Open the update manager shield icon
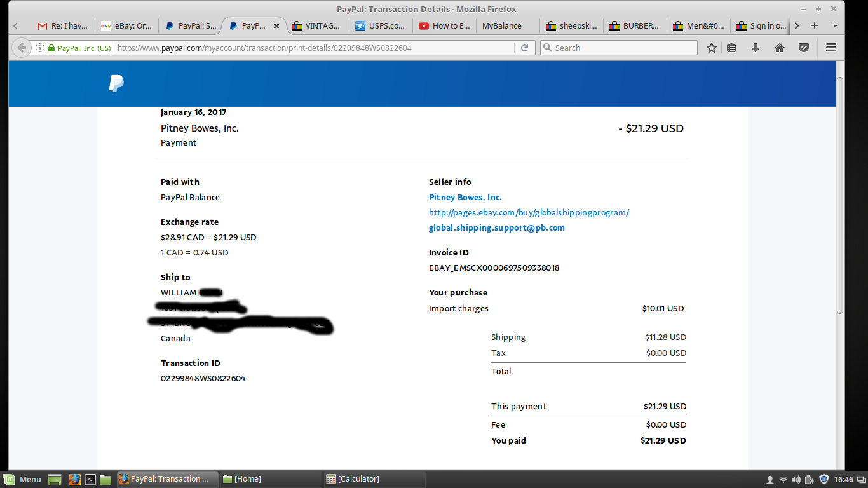The image size is (868, 488). [824, 479]
